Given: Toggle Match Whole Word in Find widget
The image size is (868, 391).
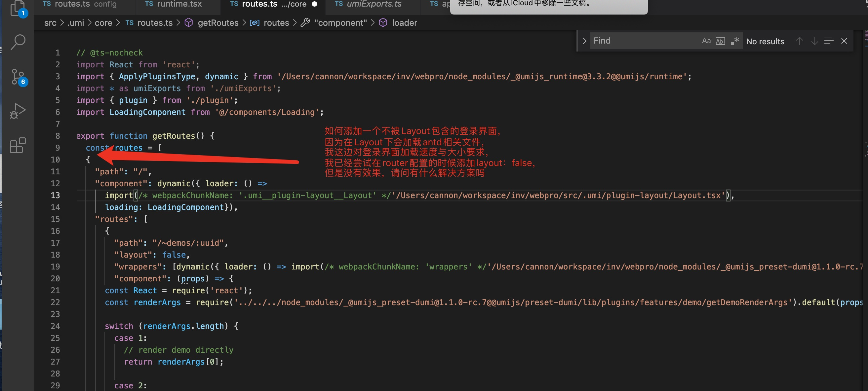Looking at the screenshot, I should [720, 41].
